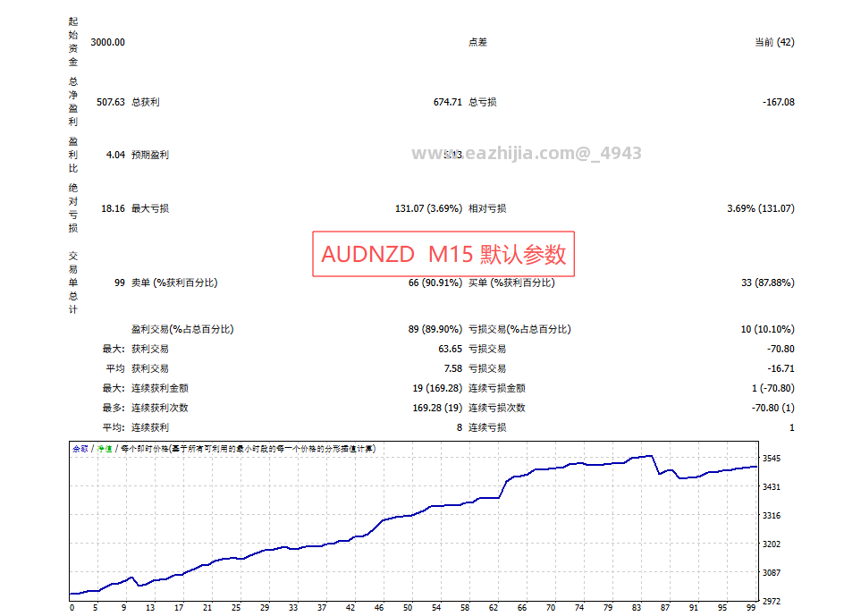The width and height of the screenshot is (844, 616).
Task: Click the 点差 label
Action: (x=477, y=42)
